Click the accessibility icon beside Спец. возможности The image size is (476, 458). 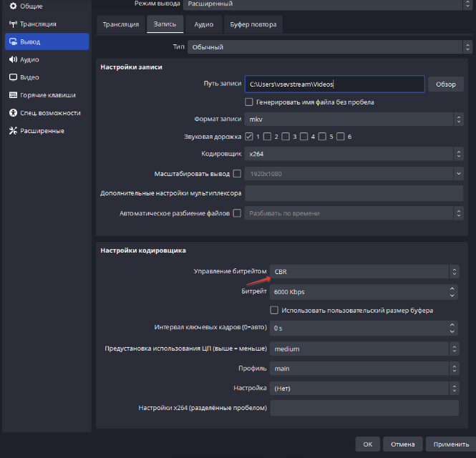(13, 113)
